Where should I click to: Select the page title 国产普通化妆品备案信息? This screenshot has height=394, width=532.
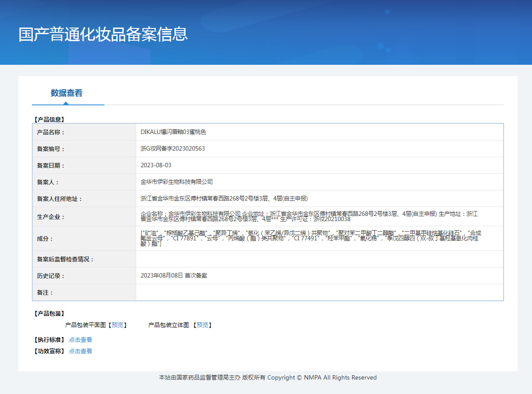click(x=103, y=34)
